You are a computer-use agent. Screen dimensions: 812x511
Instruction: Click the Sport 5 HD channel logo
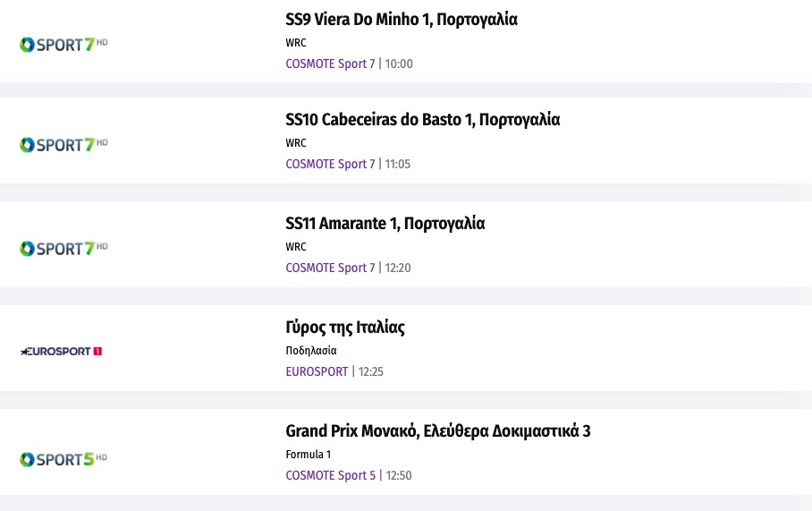coord(63,459)
